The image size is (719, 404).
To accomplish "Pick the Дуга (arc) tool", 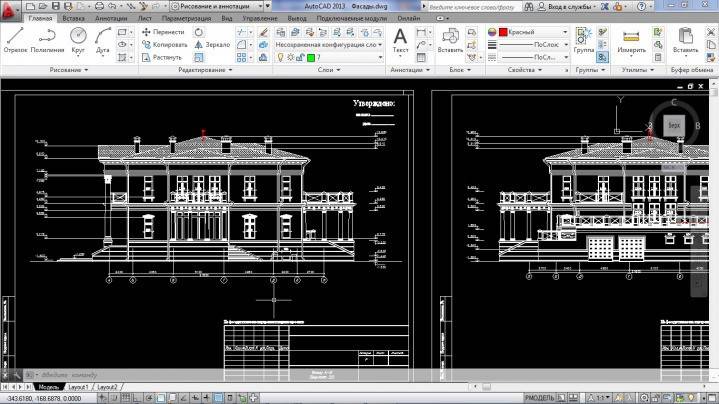I will [102, 39].
